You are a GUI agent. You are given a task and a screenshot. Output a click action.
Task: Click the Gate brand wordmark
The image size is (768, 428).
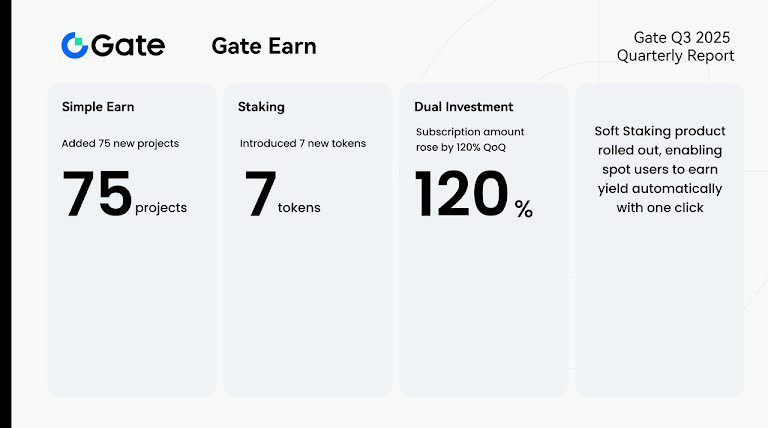tap(128, 46)
